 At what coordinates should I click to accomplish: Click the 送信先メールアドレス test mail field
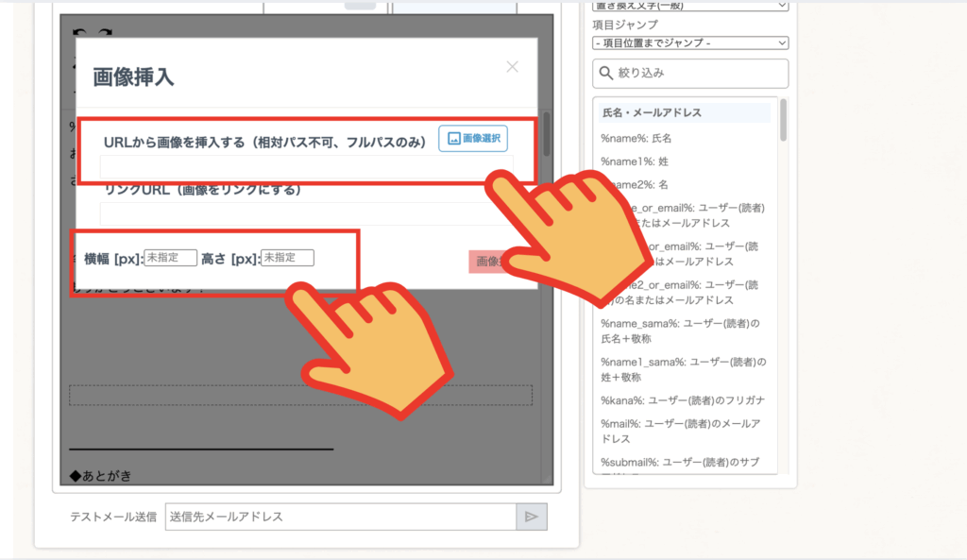tap(340, 517)
